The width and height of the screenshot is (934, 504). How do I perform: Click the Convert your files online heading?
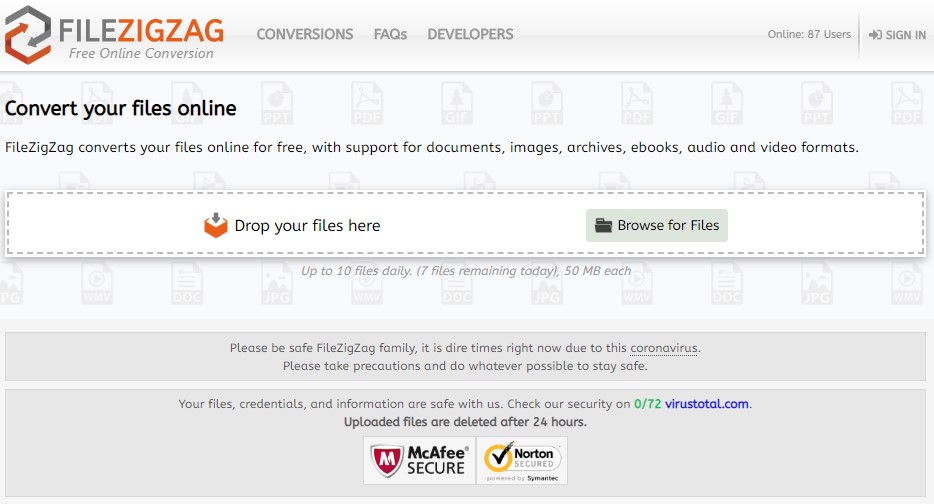pyautogui.click(x=120, y=108)
